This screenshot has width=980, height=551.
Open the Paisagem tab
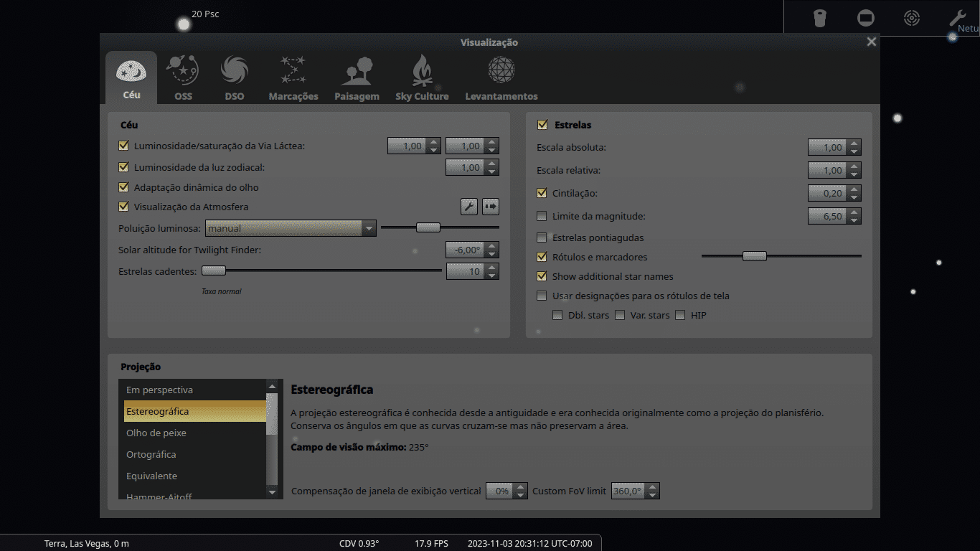tap(357, 78)
